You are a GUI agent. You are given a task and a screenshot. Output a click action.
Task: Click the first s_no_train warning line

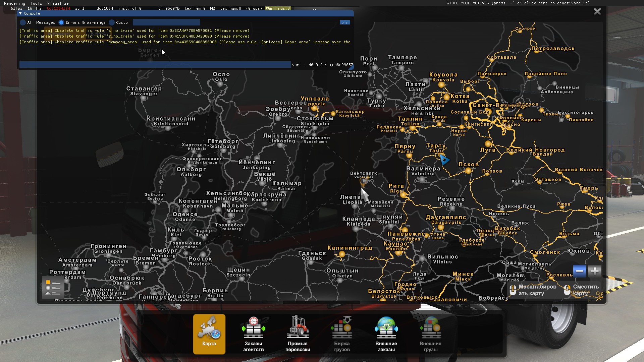(x=134, y=31)
